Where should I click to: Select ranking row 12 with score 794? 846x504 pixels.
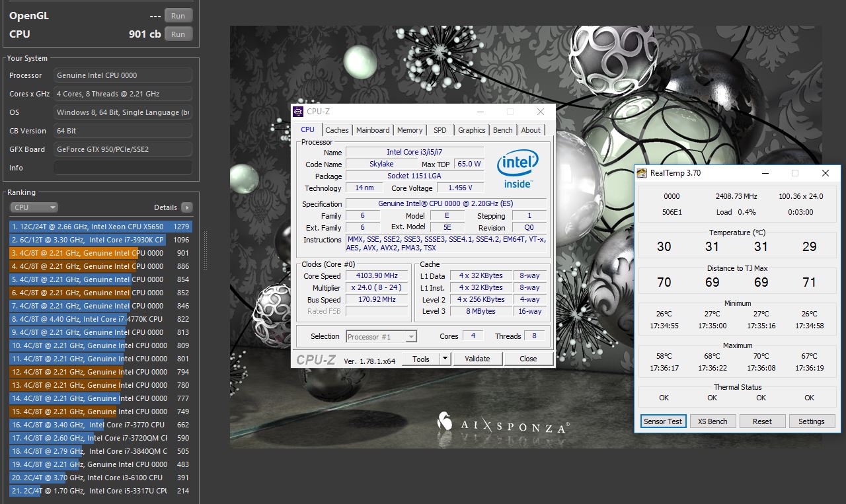(100, 372)
